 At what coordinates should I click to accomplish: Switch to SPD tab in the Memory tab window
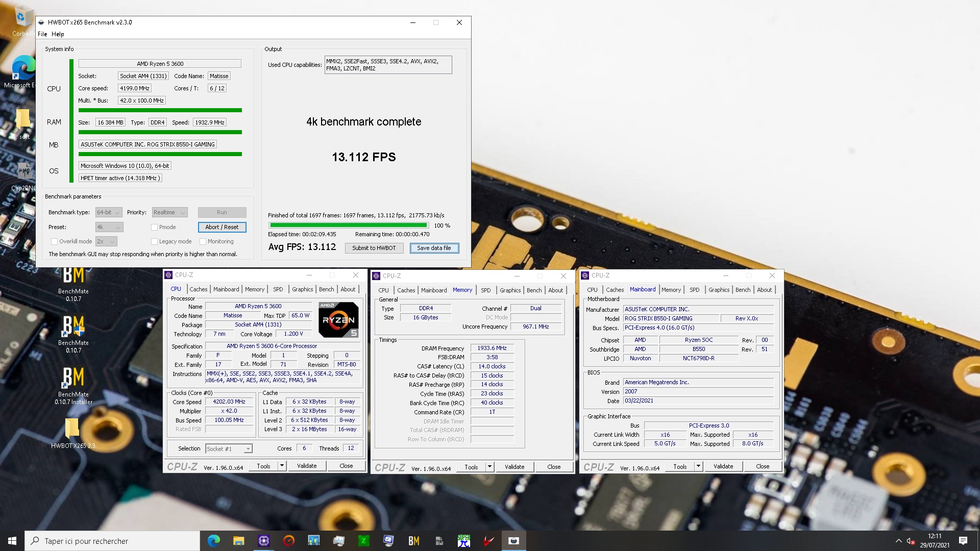pos(486,290)
